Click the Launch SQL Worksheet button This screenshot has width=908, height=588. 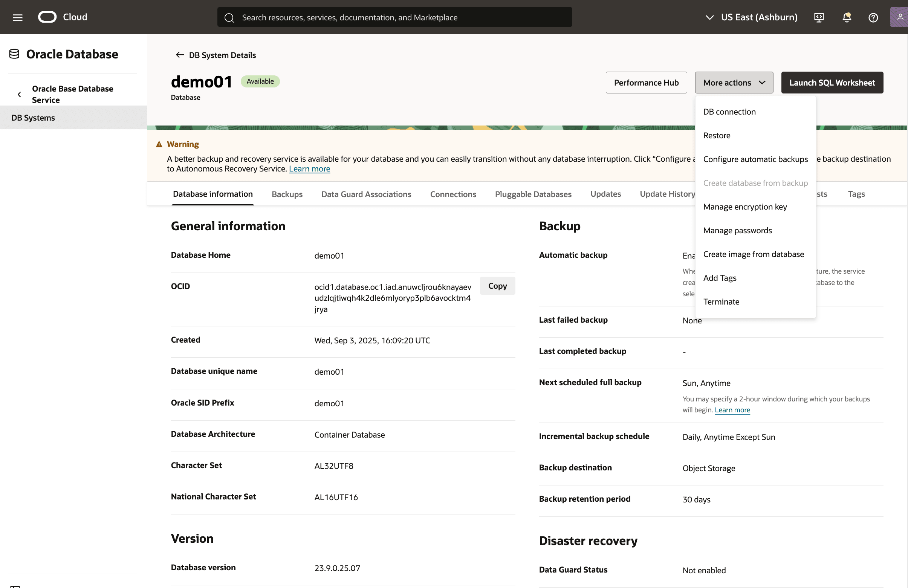(x=832, y=83)
